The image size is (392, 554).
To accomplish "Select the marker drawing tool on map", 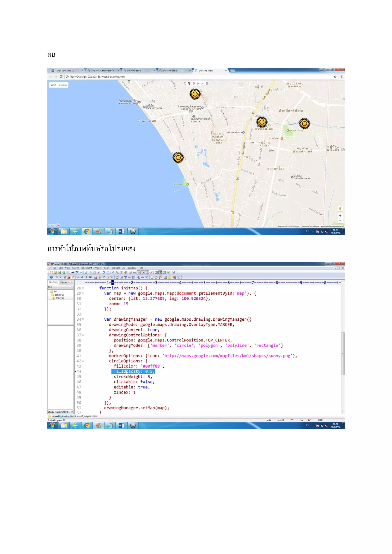I will coord(189,83).
